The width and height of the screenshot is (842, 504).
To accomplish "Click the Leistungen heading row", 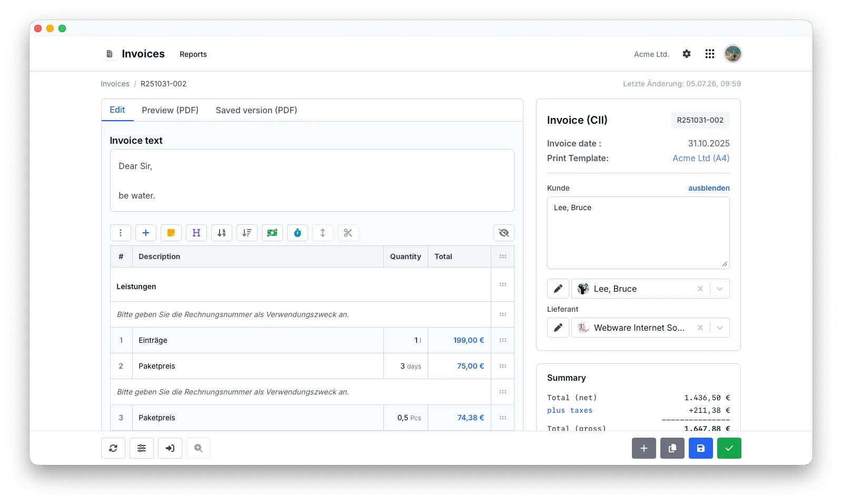I will 301,284.
